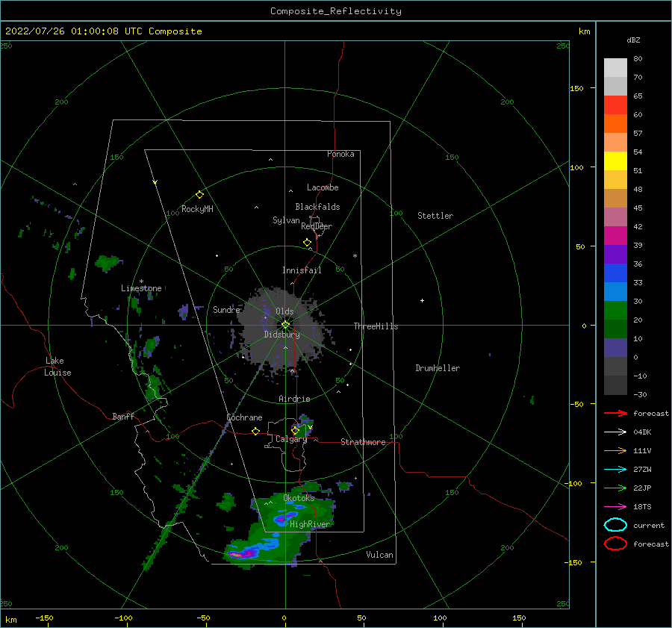Pick the white 80 to 70 dBZ swatch

[x=615, y=68]
